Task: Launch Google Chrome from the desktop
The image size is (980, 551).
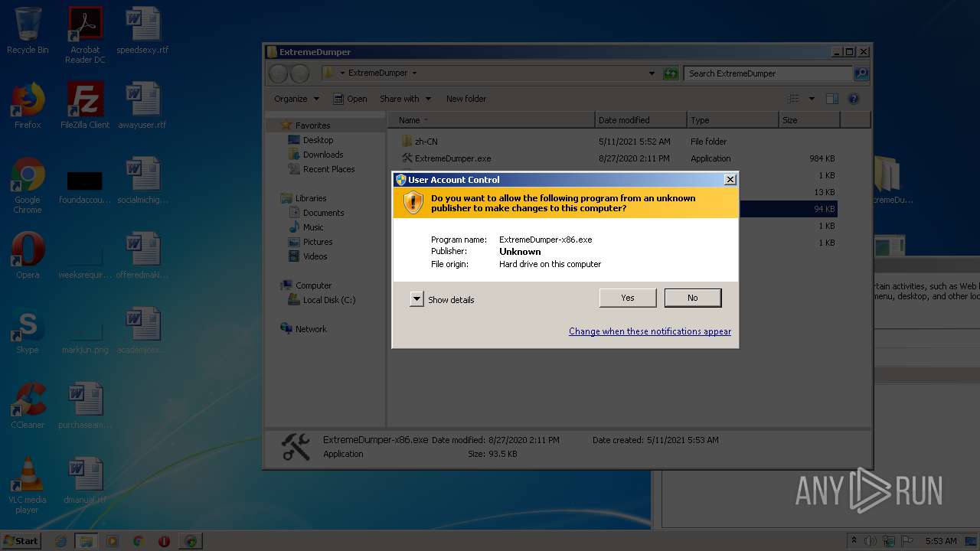Action: pyautogui.click(x=28, y=185)
